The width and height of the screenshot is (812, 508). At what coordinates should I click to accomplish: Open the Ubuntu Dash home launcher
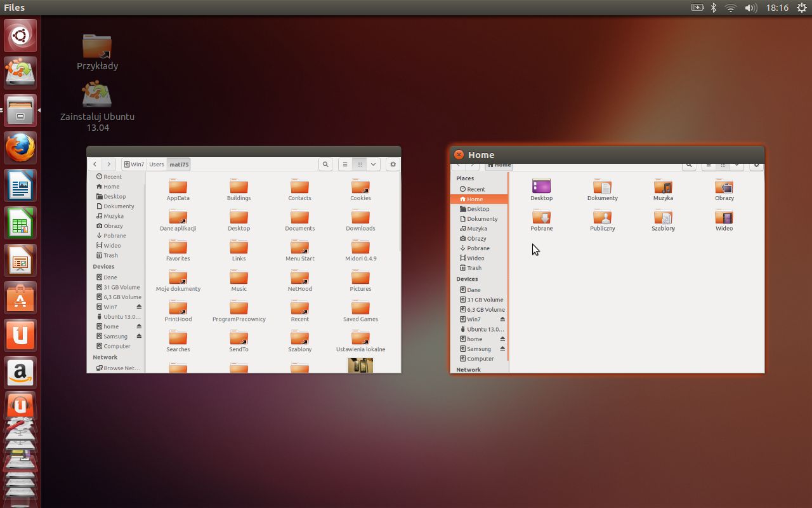click(21, 36)
